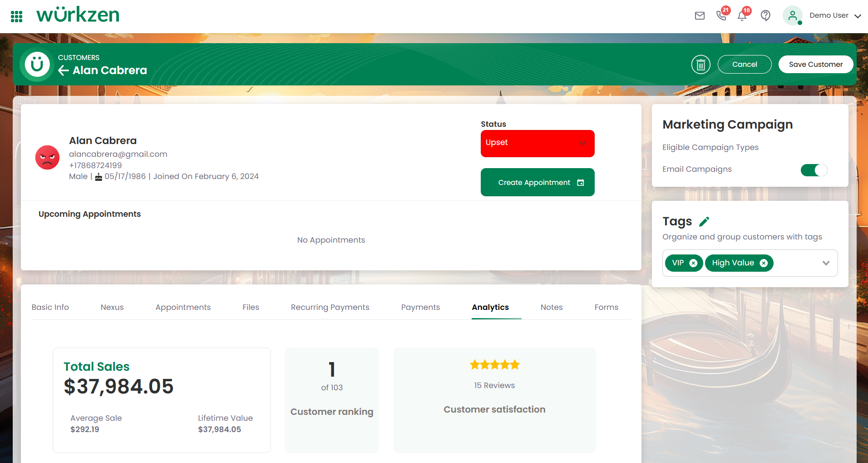Disable the Email Campaigns toggle
The width and height of the screenshot is (868, 463).
click(x=814, y=170)
